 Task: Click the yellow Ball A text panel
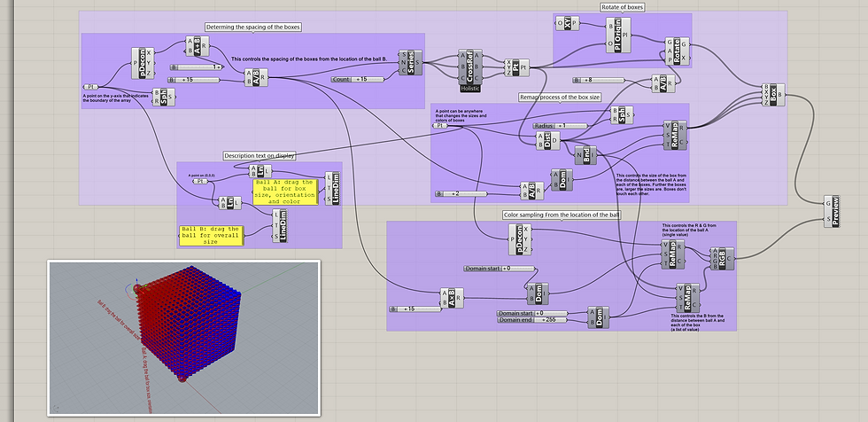285,191
